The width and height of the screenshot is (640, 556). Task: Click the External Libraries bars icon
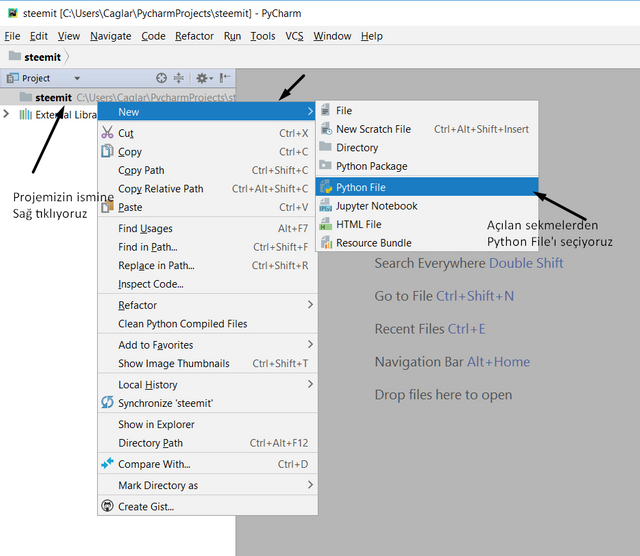(25, 114)
